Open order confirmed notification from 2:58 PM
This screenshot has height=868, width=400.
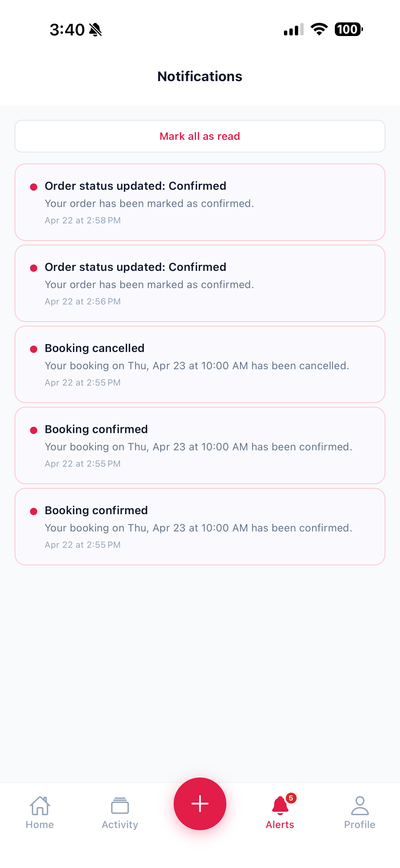pyautogui.click(x=200, y=202)
